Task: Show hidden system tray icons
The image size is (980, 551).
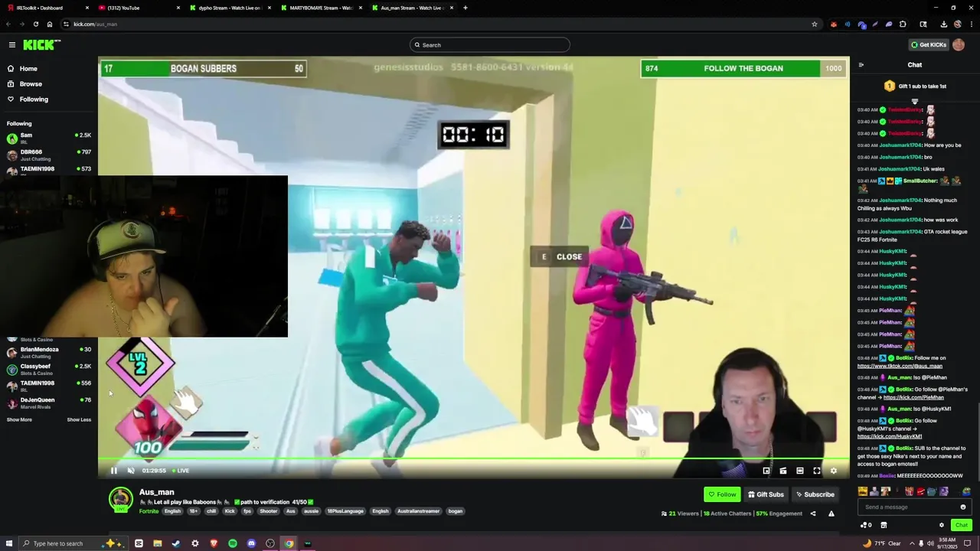Action: coord(912,543)
